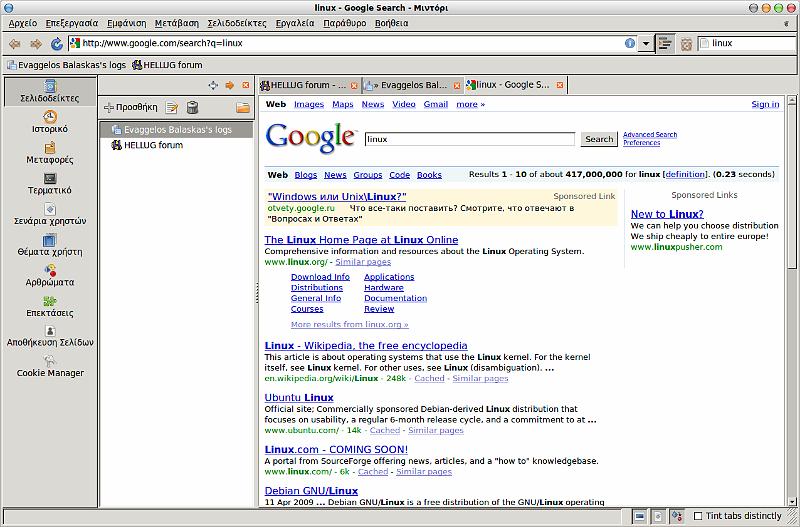Open the Βοήθεια menu
Viewport: 800px width, 527px height.
pos(391,23)
